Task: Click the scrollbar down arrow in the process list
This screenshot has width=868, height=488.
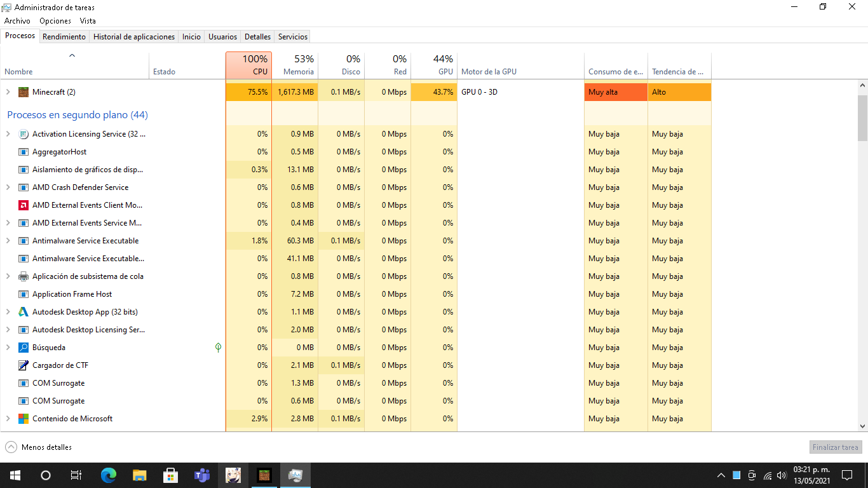Action: (x=862, y=426)
